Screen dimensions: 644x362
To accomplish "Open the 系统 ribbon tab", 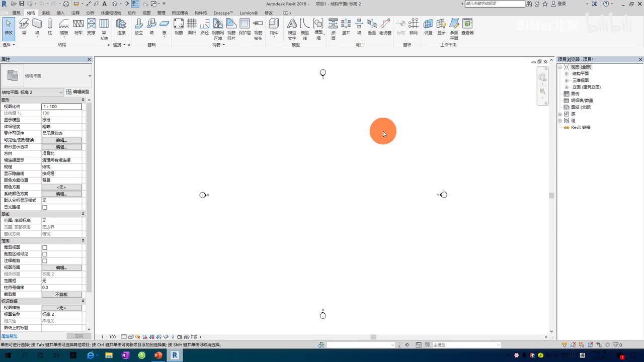I will (x=46, y=13).
